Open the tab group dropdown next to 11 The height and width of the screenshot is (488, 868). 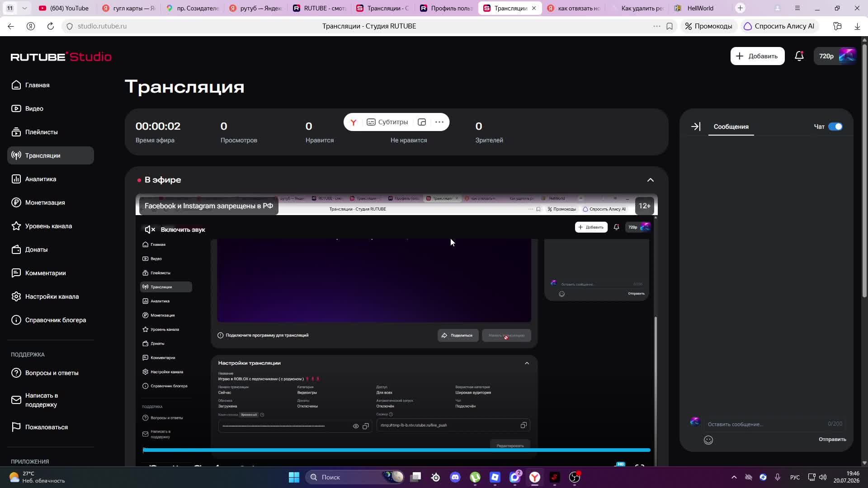click(x=24, y=8)
